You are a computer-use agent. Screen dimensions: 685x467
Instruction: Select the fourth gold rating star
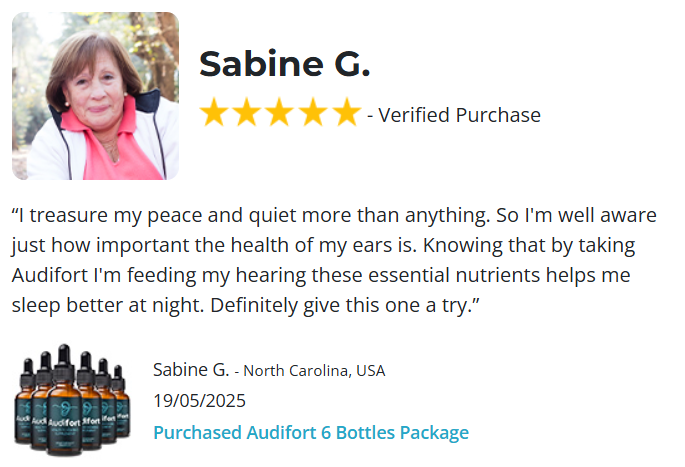point(313,113)
